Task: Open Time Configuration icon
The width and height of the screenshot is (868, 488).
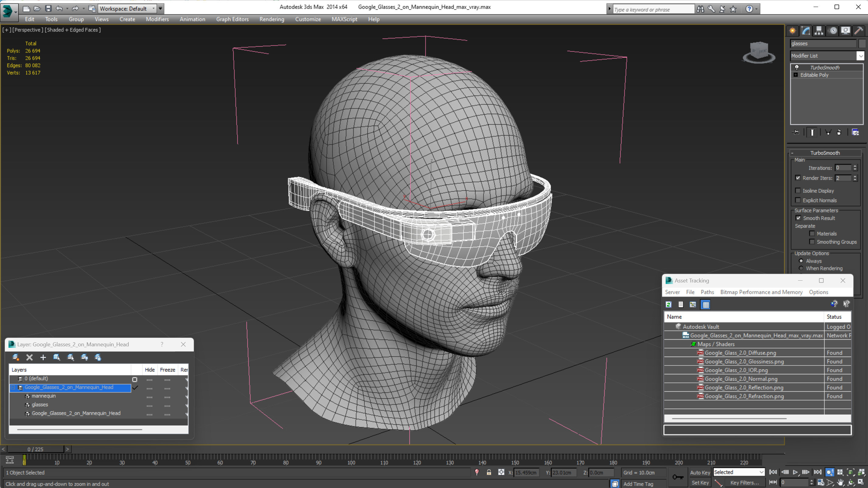Action: tap(821, 483)
